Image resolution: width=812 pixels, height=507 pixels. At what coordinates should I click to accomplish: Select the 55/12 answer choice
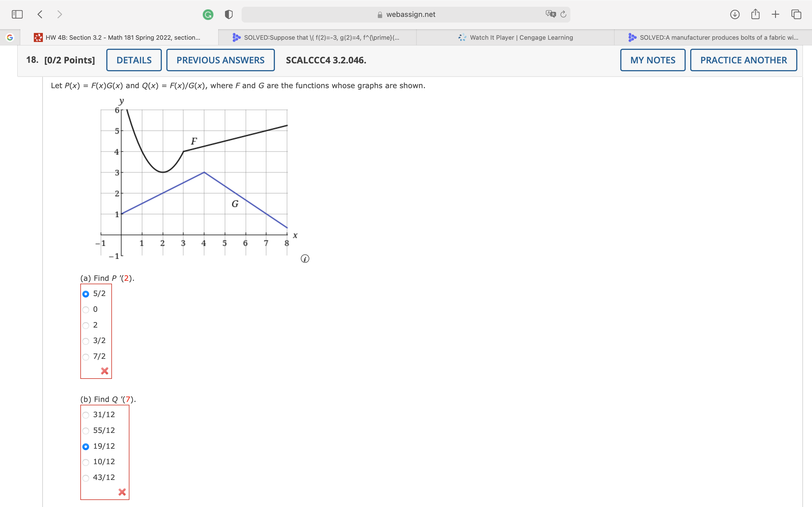coord(86,431)
